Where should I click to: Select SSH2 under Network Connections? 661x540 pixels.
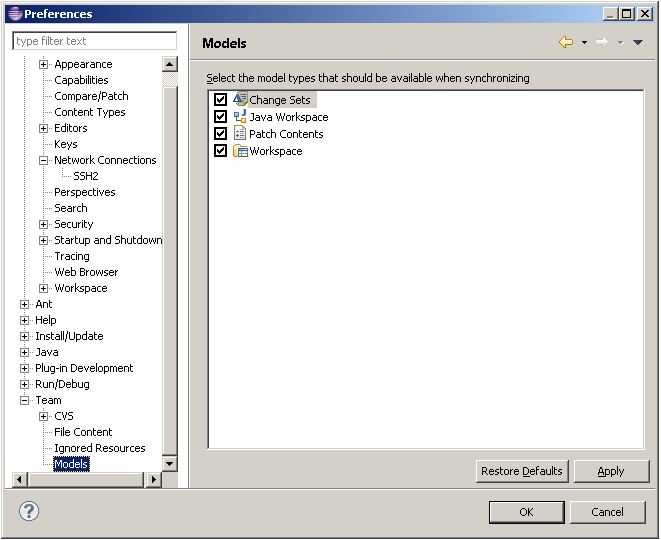pyautogui.click(x=86, y=176)
